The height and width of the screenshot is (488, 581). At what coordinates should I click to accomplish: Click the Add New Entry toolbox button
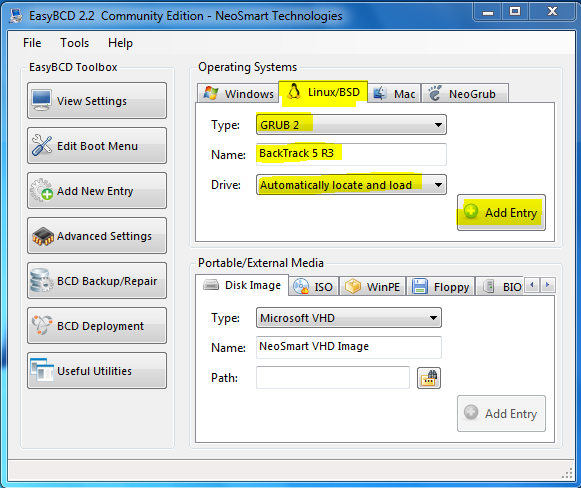[97, 190]
